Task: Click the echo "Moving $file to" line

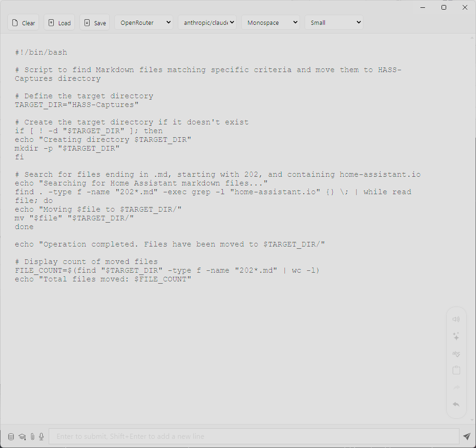Action: click(98, 210)
